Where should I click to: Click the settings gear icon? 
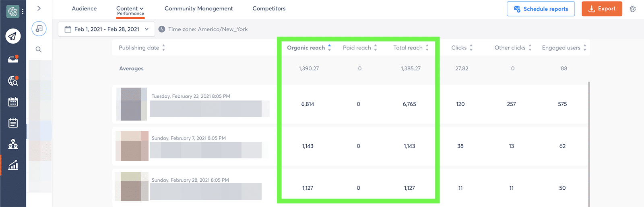[x=633, y=9]
